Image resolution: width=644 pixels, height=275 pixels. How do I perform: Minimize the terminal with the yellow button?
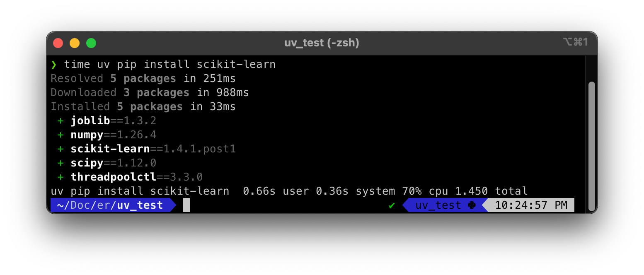click(75, 43)
